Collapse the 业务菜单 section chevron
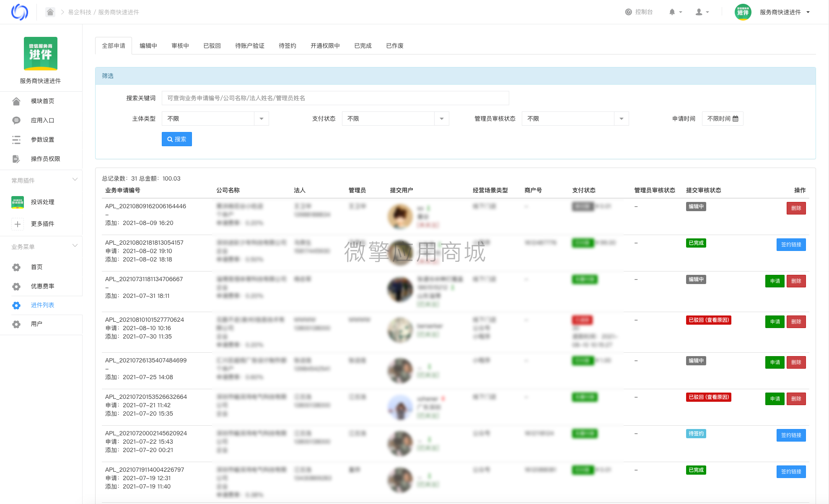Viewport: 829px width, 504px height. coord(75,246)
